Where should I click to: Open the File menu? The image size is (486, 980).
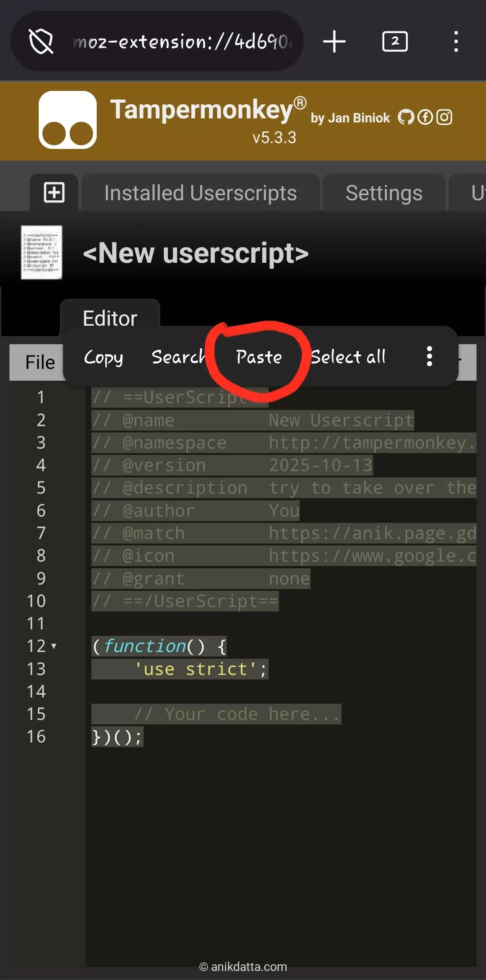point(40,362)
